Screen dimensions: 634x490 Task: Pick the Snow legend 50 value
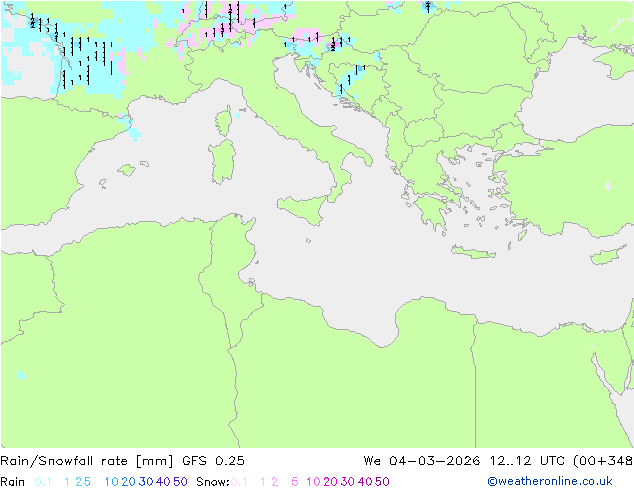[x=382, y=482]
